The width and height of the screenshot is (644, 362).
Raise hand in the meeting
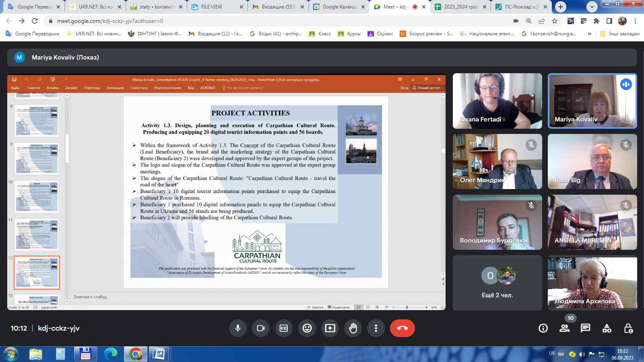353,328
